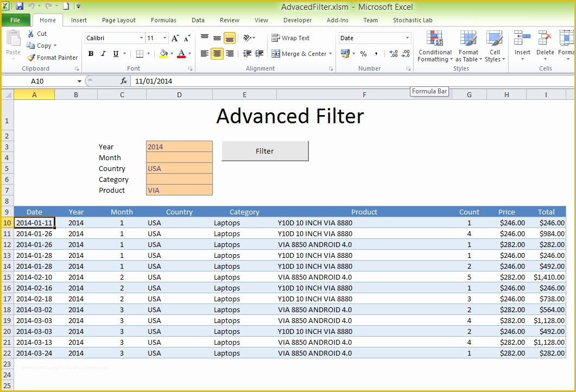The image size is (576, 392).
Task: Click the Product criteria cell containing VIA
Action: [179, 190]
